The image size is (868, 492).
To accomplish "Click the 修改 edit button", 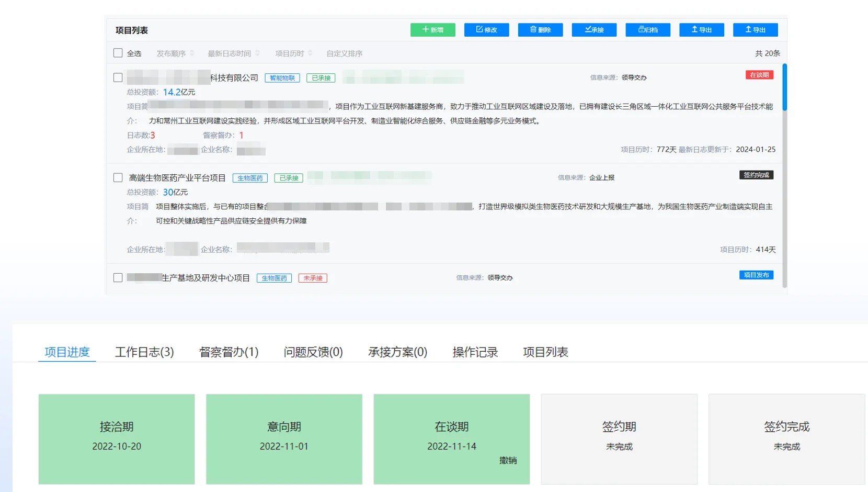I will (x=486, y=30).
